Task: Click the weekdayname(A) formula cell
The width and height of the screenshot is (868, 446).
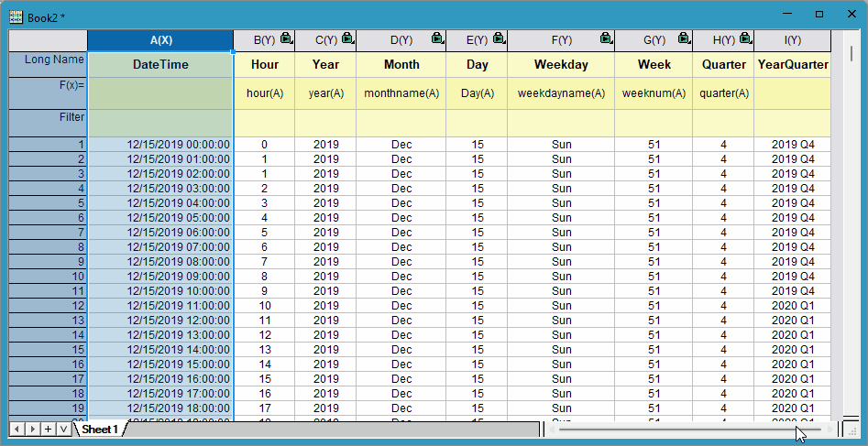Action: (561, 93)
